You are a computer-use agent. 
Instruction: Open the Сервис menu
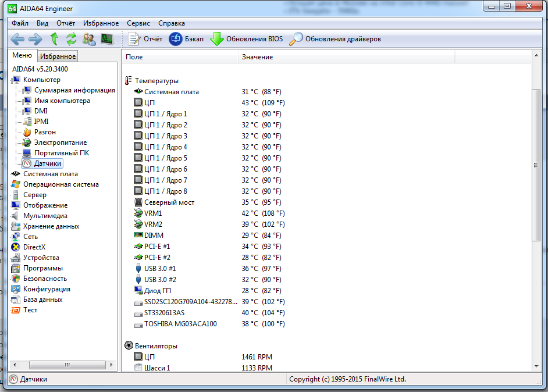[138, 23]
